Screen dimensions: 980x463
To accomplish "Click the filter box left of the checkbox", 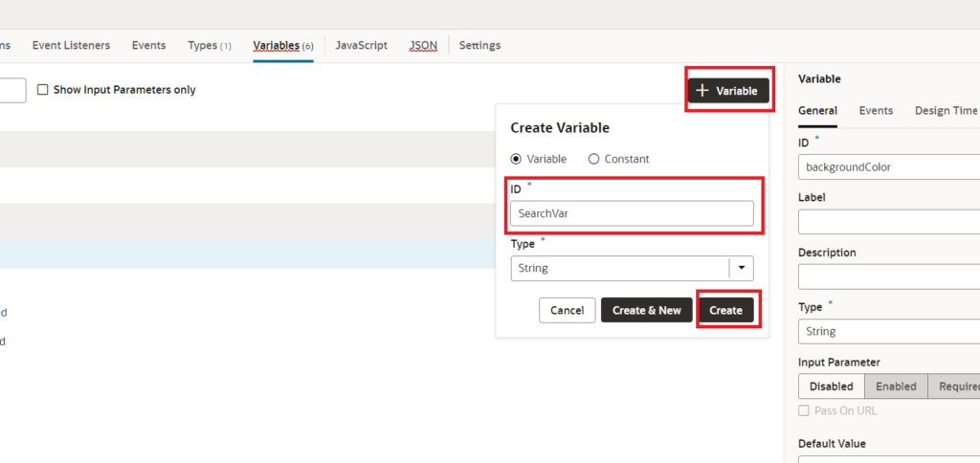I will [12, 91].
